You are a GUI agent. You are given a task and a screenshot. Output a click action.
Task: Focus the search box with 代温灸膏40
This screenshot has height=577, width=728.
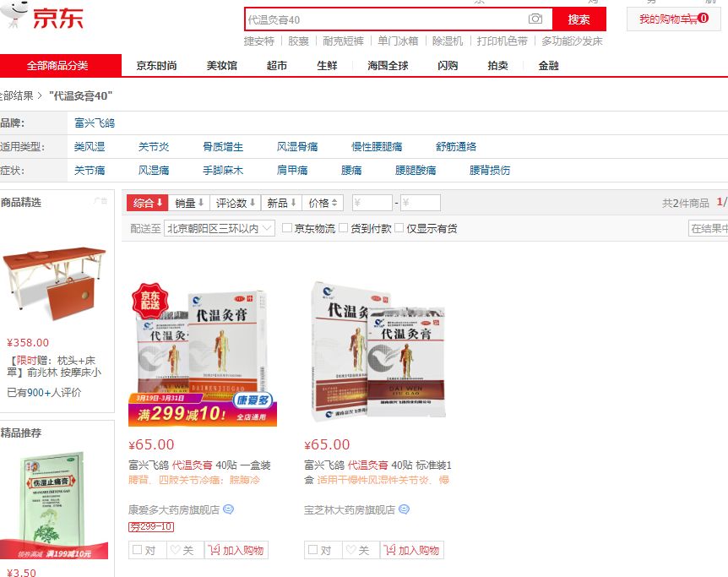click(385, 19)
